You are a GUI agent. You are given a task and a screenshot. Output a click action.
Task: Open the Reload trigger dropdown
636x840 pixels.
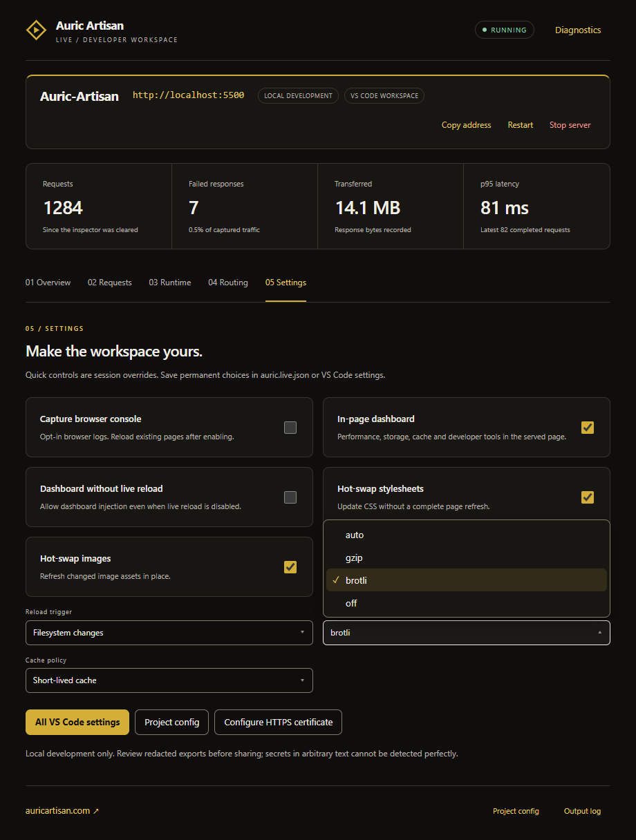tap(169, 633)
